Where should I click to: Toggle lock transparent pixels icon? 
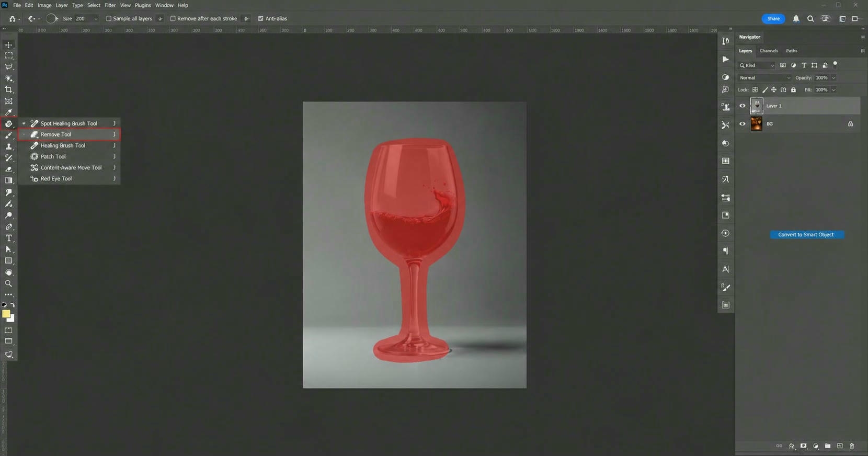(x=755, y=90)
